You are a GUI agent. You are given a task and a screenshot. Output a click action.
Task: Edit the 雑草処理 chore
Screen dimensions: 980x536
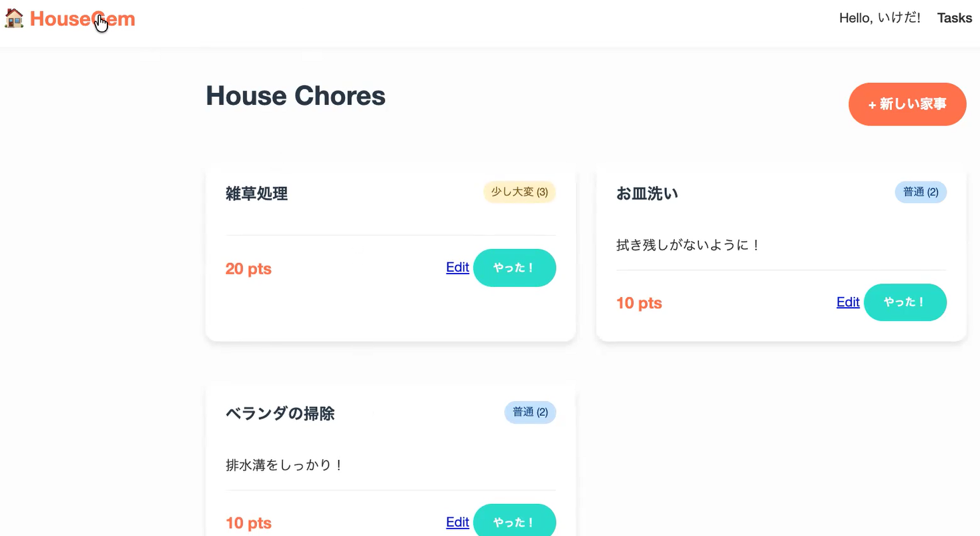(x=457, y=268)
